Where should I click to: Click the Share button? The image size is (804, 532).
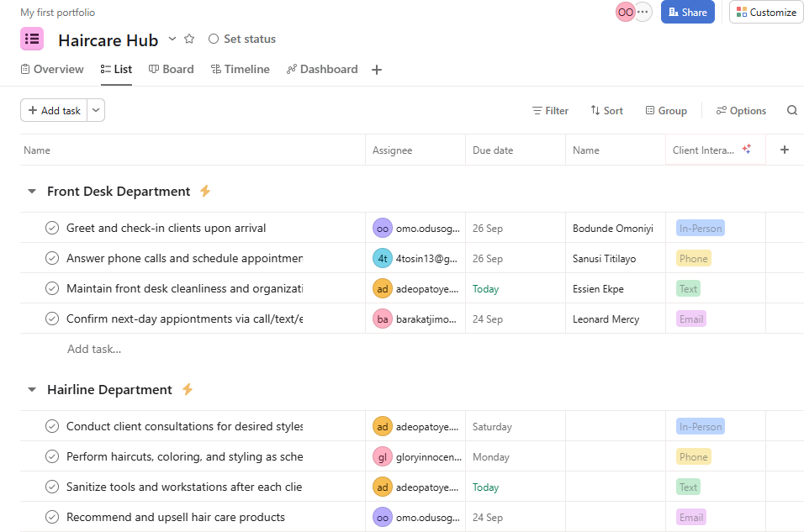click(687, 13)
